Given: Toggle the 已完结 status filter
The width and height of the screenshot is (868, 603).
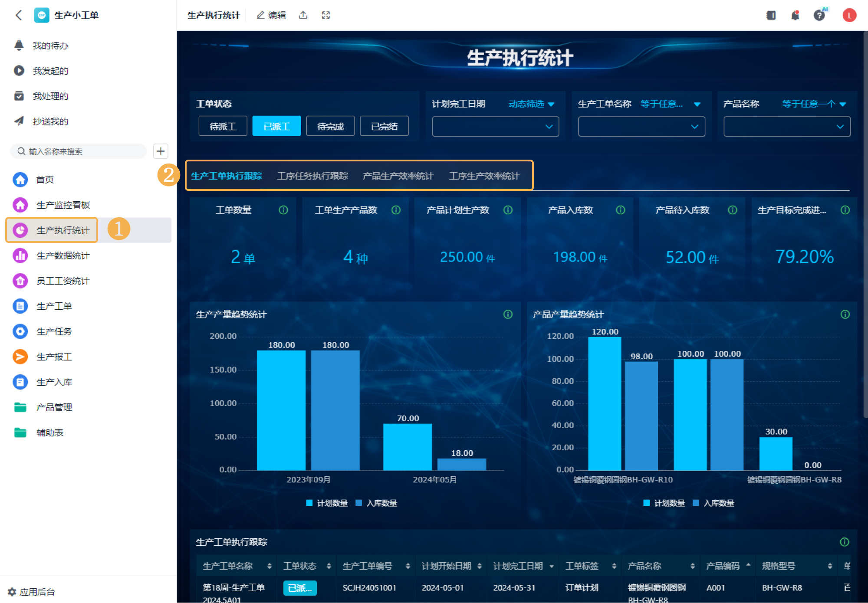Looking at the screenshot, I should (384, 126).
